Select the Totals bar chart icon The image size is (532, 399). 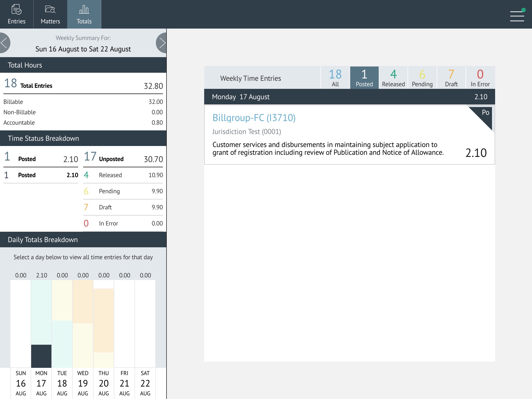tap(84, 10)
